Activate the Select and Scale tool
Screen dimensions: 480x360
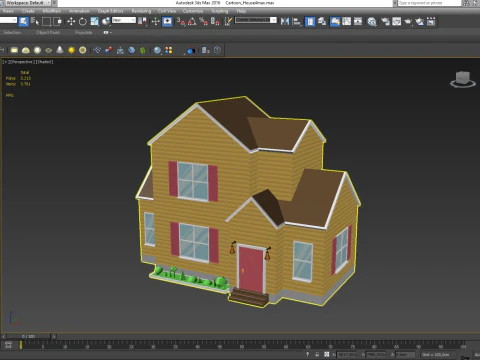[95, 22]
